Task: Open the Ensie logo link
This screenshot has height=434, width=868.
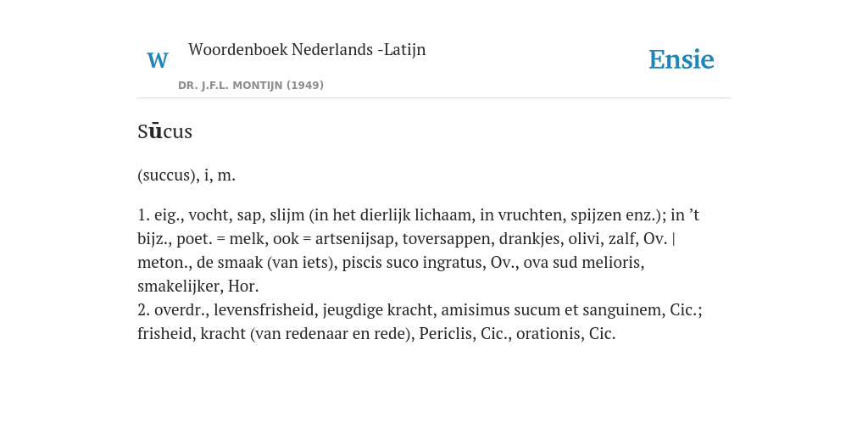Action: click(681, 60)
